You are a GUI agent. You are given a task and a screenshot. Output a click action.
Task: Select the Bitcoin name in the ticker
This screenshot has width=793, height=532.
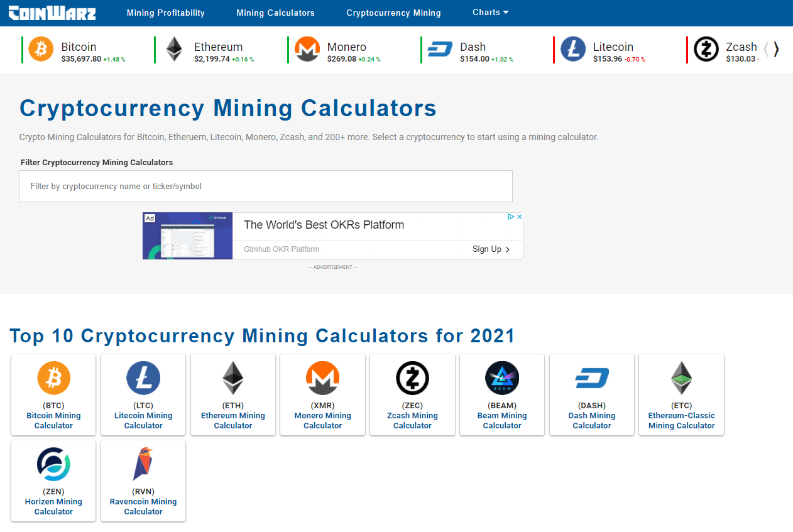[x=79, y=47]
